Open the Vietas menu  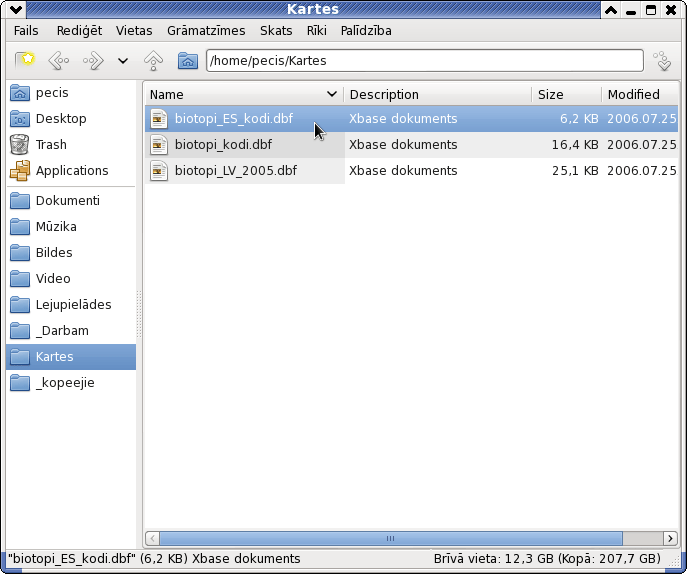tap(134, 31)
